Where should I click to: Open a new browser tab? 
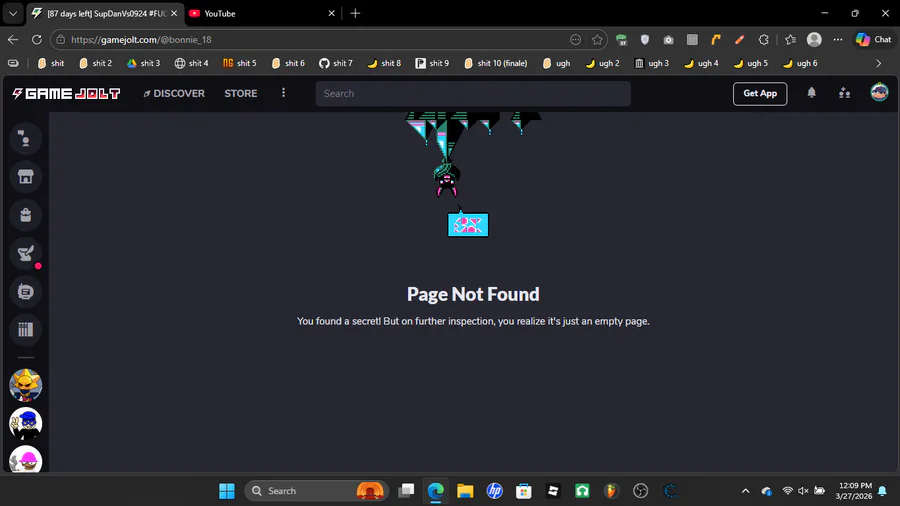click(355, 13)
